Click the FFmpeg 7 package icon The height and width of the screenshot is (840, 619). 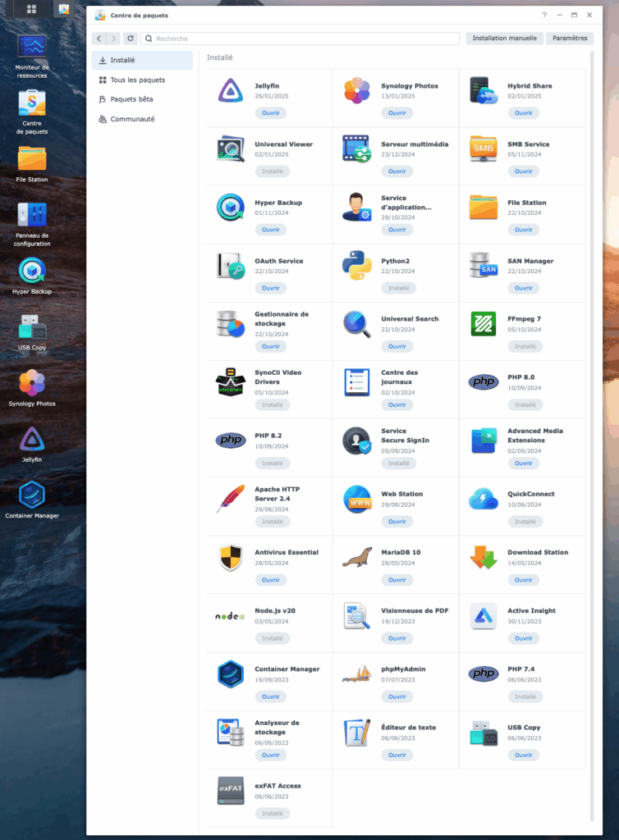[484, 323]
